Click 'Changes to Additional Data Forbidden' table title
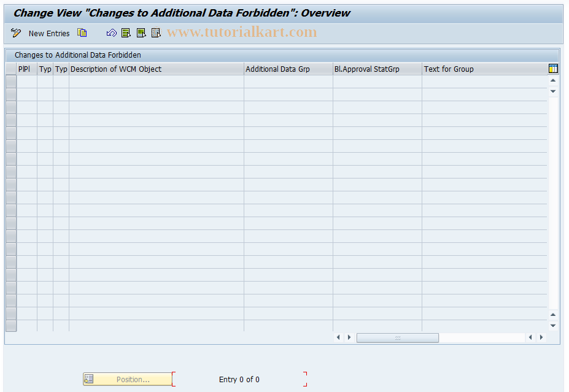569x392 pixels. (x=78, y=55)
